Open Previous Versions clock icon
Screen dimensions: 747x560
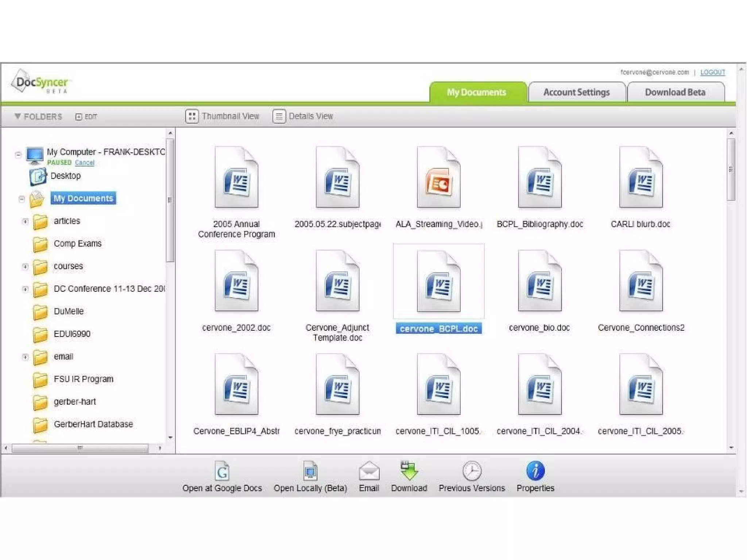(472, 471)
